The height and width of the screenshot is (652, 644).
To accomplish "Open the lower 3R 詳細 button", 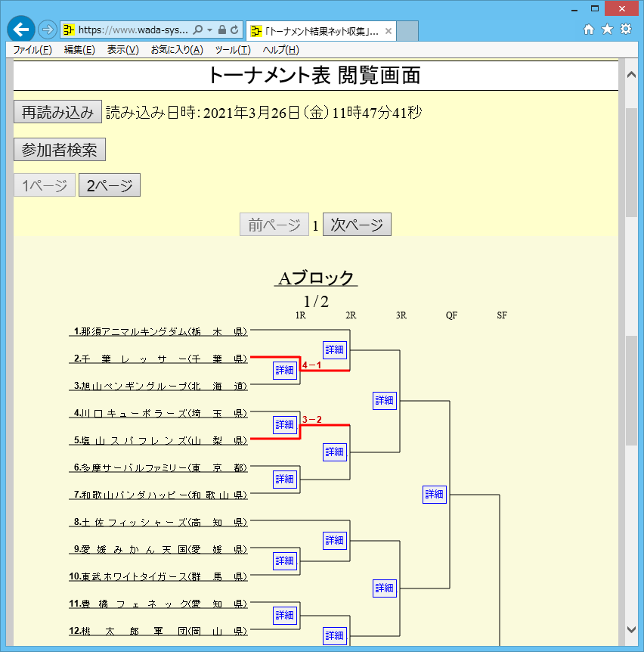I will [x=384, y=588].
